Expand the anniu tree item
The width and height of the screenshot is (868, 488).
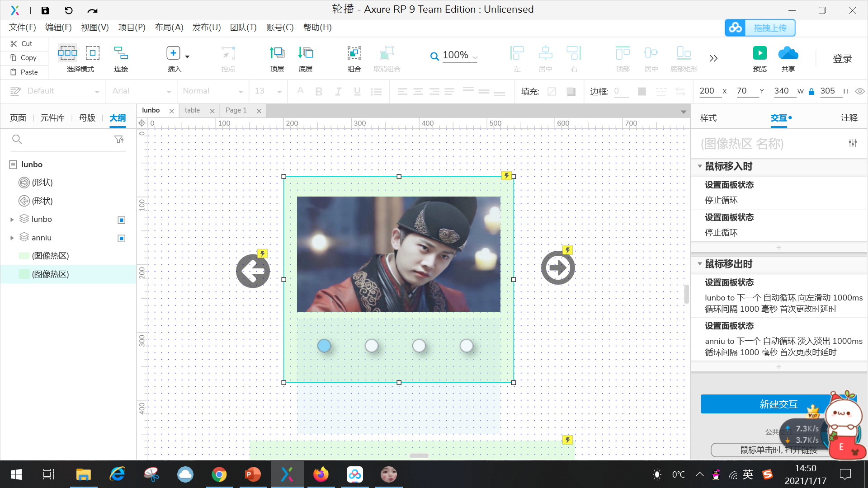pyautogui.click(x=12, y=238)
